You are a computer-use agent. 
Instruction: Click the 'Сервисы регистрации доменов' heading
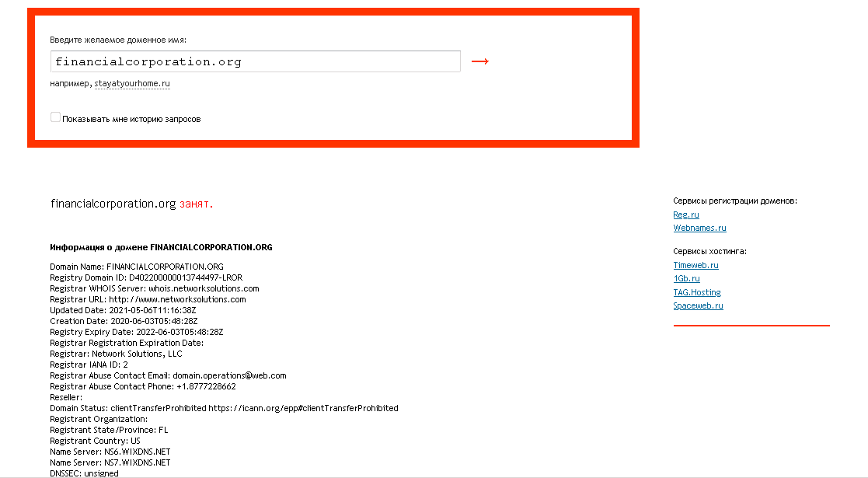[x=734, y=201]
